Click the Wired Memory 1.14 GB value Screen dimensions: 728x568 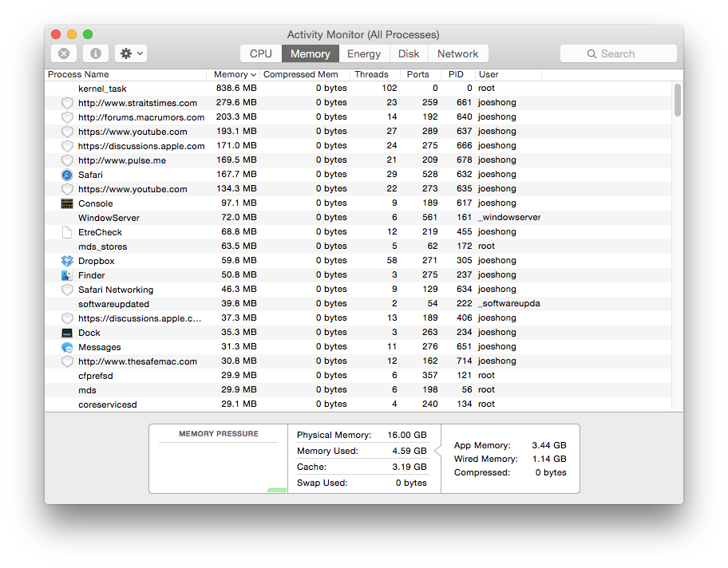pyautogui.click(x=548, y=459)
